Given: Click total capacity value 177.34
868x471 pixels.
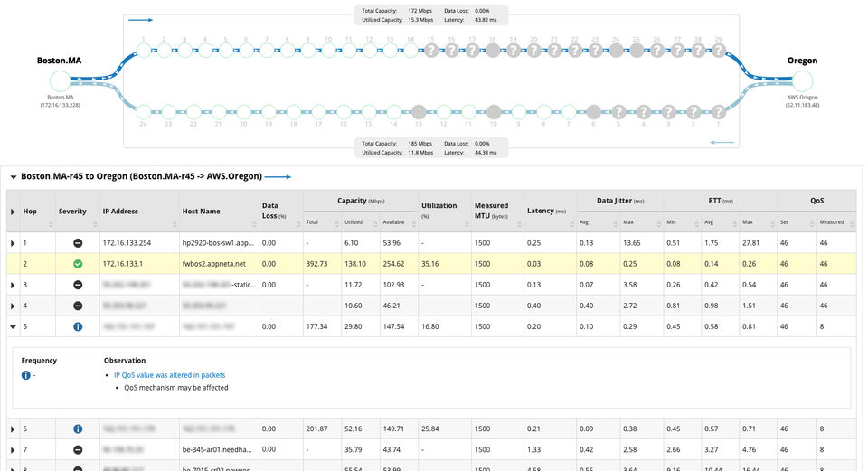Looking at the screenshot, I should (316, 326).
